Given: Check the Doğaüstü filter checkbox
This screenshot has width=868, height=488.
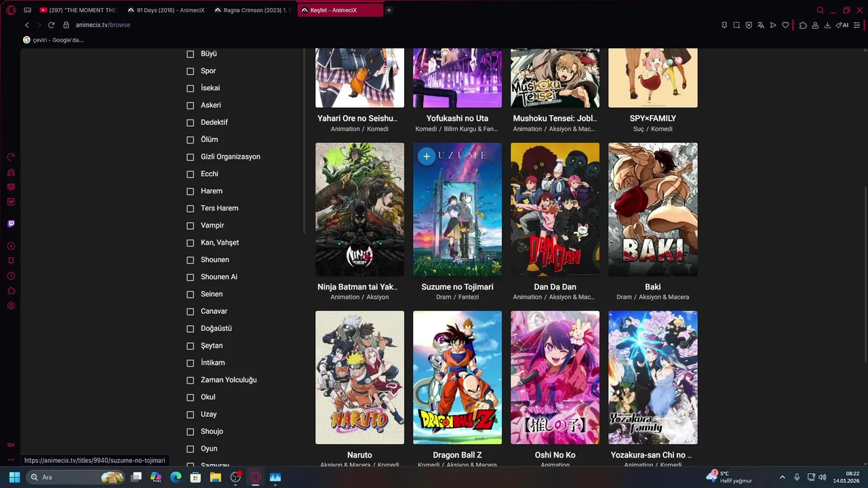Looking at the screenshot, I should [x=190, y=329].
